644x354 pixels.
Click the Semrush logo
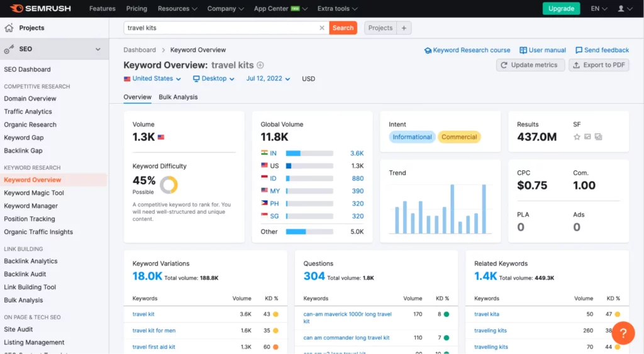click(x=40, y=8)
